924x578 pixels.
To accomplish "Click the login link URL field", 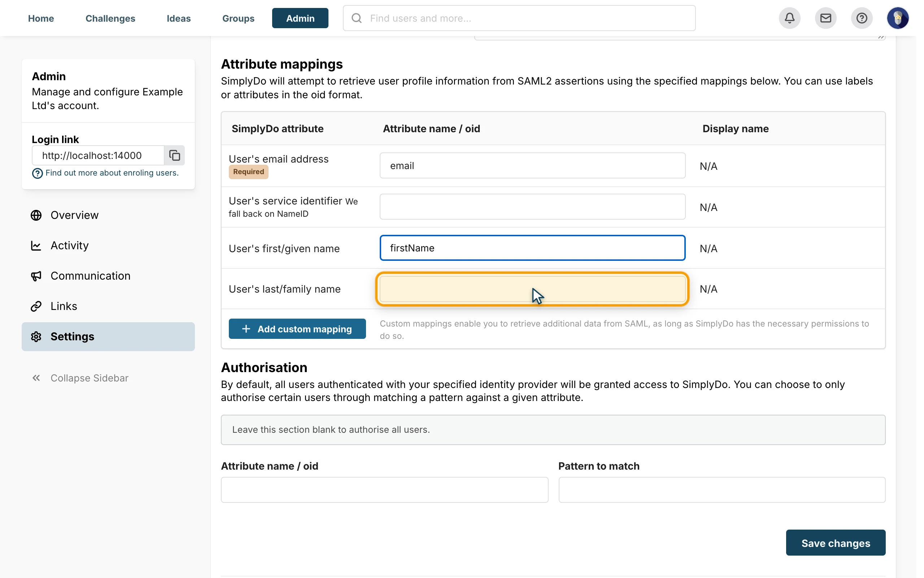I will [98, 155].
